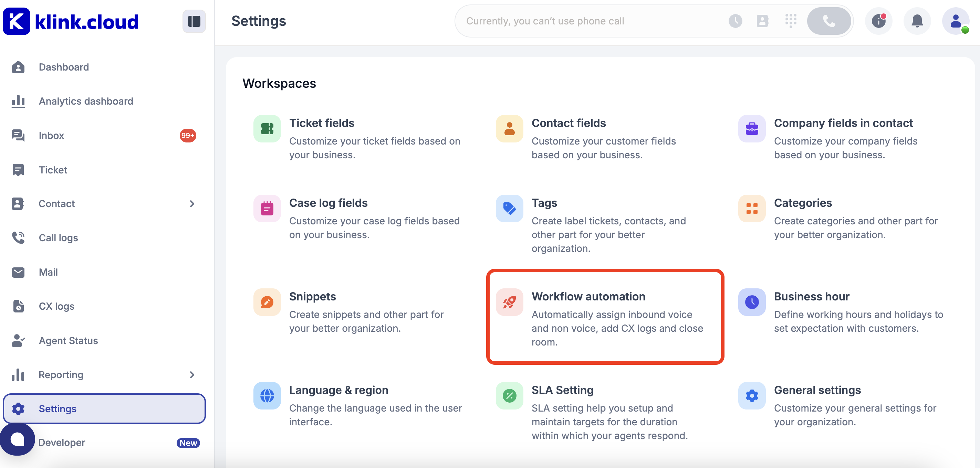Click the Ticket fields green icon

267,129
